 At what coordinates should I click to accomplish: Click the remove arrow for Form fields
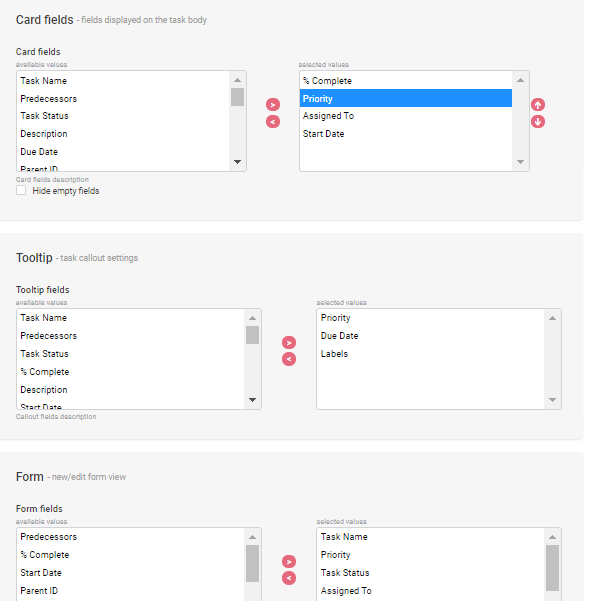[x=289, y=578]
